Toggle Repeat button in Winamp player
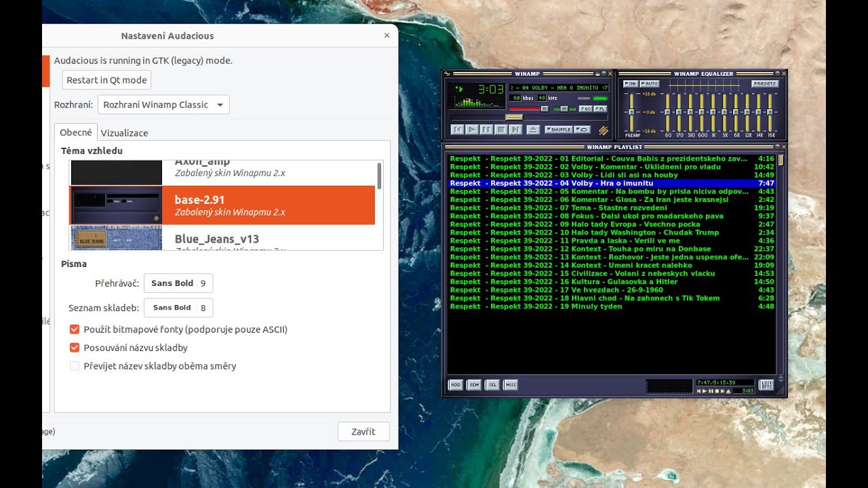 (x=583, y=129)
